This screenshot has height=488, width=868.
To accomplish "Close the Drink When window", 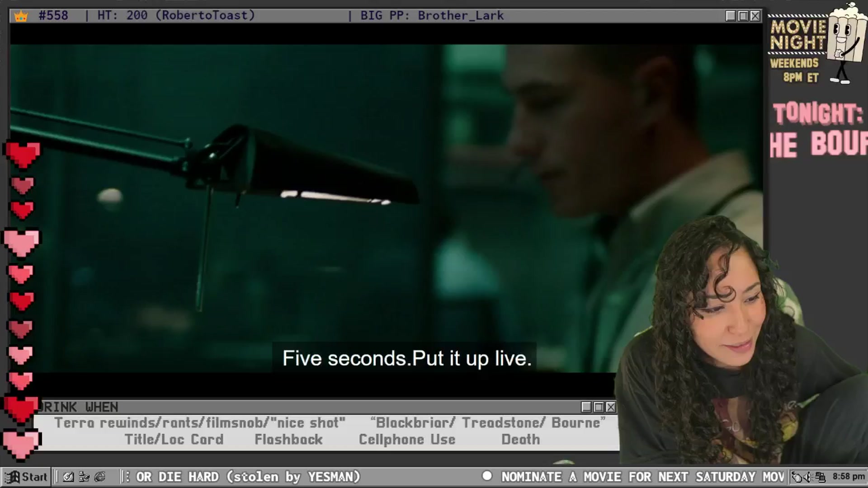I will 611,407.
